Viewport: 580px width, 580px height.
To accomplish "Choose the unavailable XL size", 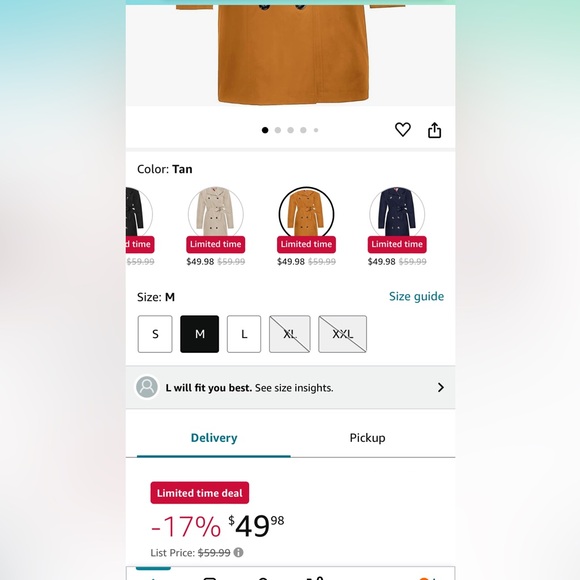I will click(x=290, y=334).
